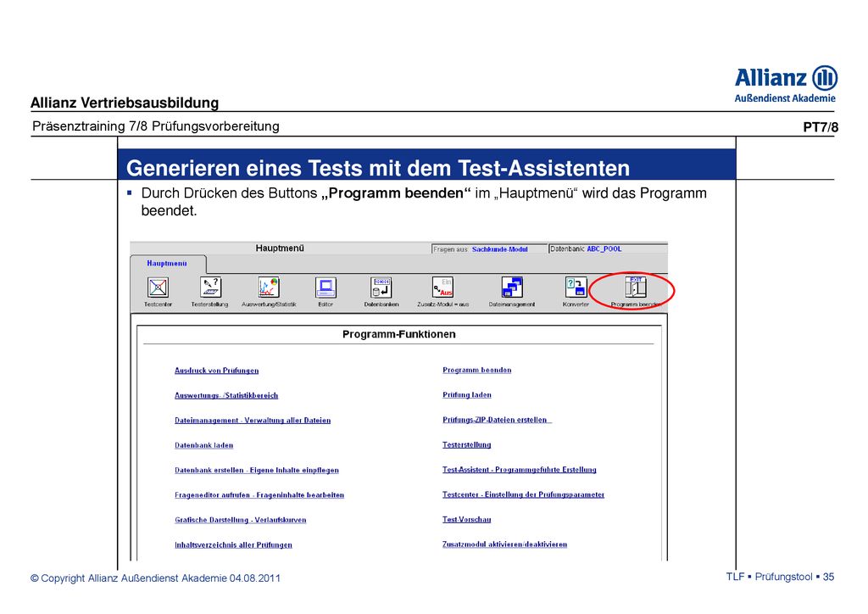Click Frageneditor aufrufen - Frageninhalte bearbeiten link

[259, 495]
